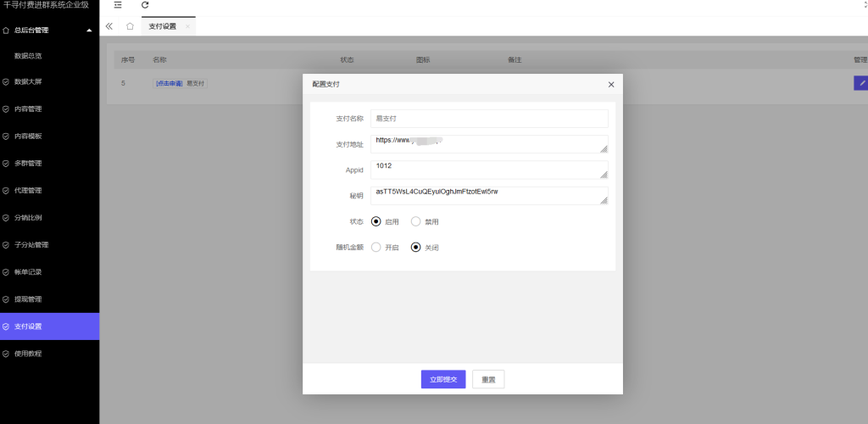Click the 点击申请 link in table row
868x424 pixels.
169,83
